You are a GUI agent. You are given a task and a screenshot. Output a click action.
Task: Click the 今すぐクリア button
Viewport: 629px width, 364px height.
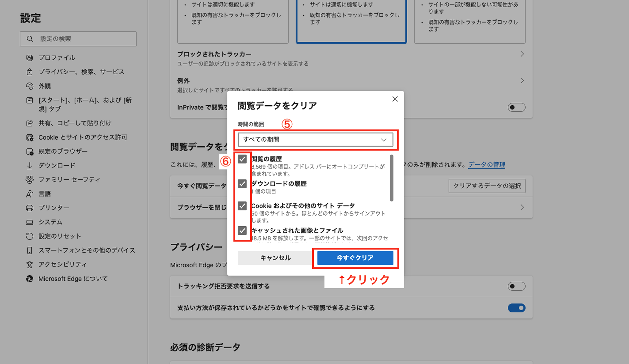355,258
